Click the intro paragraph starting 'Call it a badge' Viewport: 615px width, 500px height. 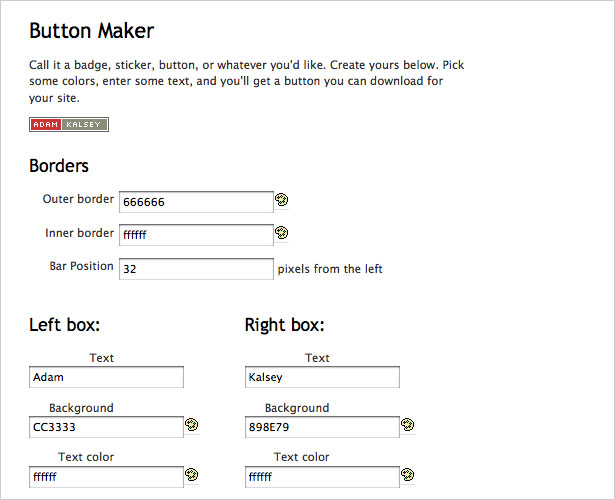(246, 81)
